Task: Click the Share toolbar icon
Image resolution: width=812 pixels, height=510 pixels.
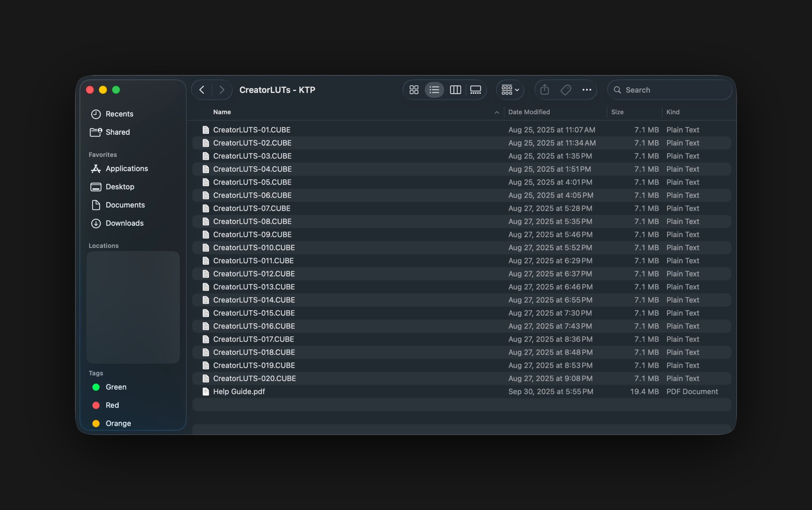Action: (545, 90)
